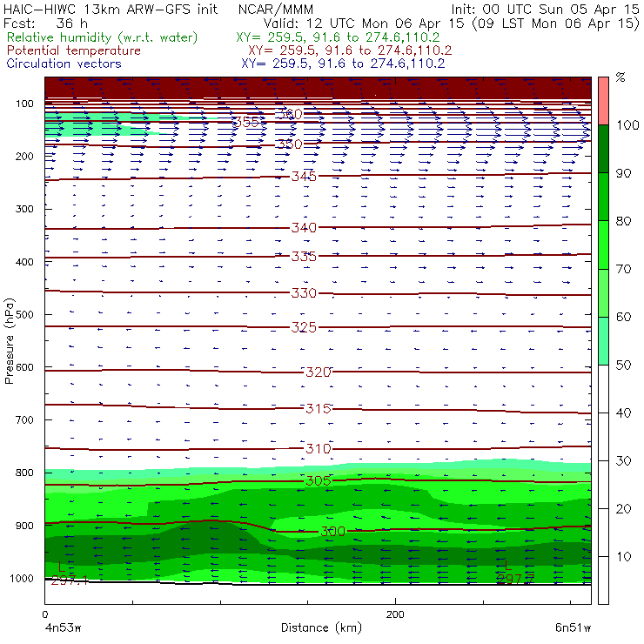
Task: Select the 320 contour label
Action: point(319,372)
